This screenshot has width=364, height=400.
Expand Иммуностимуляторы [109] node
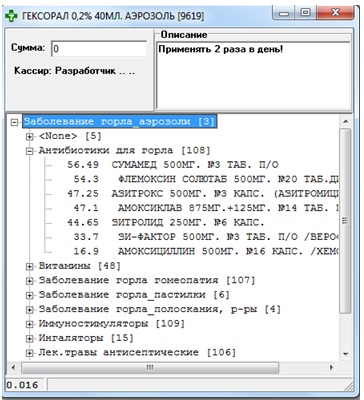pyautogui.click(x=30, y=324)
